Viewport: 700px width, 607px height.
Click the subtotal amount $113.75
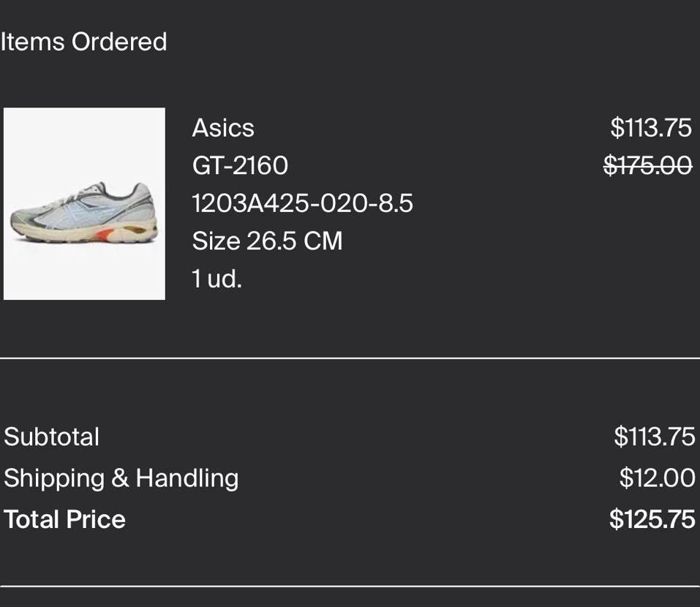coord(654,437)
